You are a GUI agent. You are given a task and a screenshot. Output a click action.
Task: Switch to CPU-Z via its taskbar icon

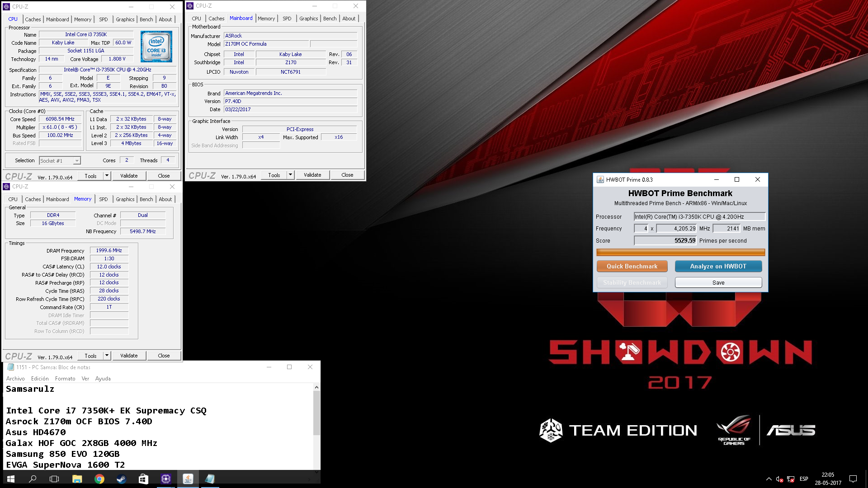165,479
